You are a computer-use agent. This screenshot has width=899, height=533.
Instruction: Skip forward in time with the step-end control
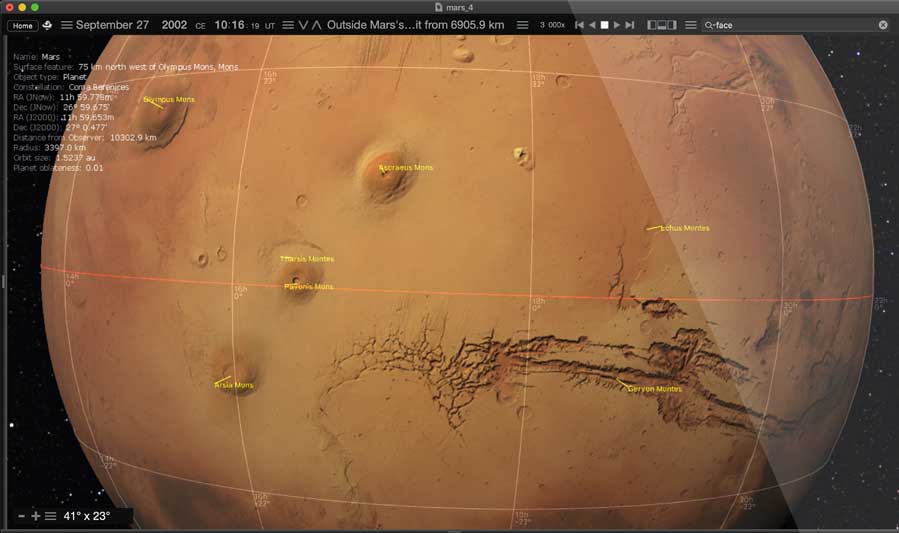point(629,25)
